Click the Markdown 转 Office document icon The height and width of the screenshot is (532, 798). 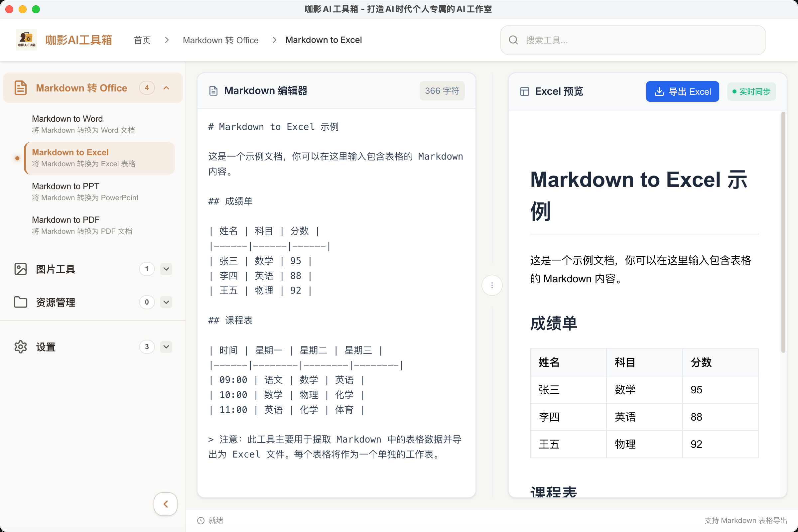pyautogui.click(x=20, y=87)
